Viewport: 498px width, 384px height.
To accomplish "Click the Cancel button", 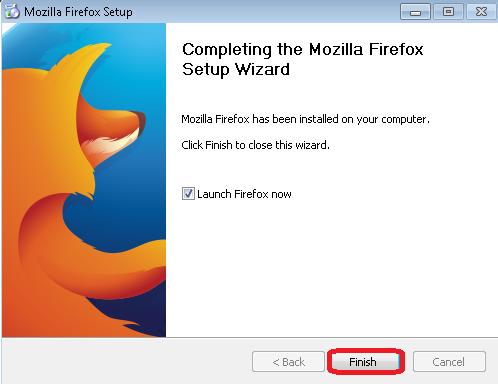I will [x=449, y=362].
